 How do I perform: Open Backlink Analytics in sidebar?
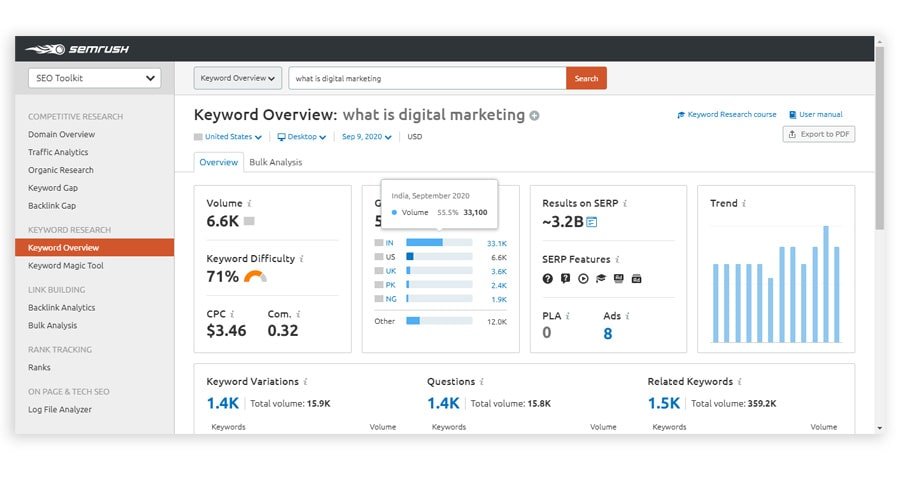tap(61, 308)
